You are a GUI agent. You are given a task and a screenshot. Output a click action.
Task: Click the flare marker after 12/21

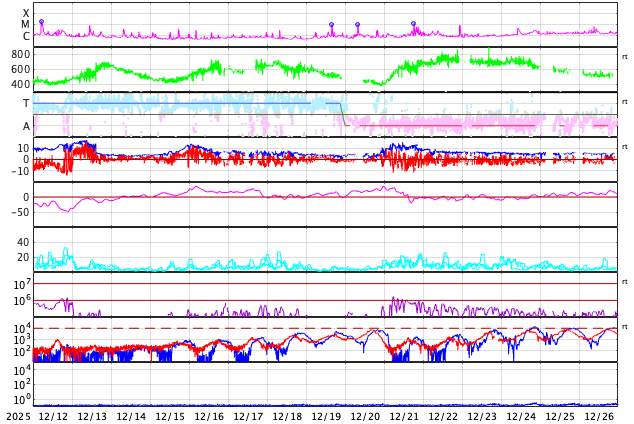coord(413,23)
